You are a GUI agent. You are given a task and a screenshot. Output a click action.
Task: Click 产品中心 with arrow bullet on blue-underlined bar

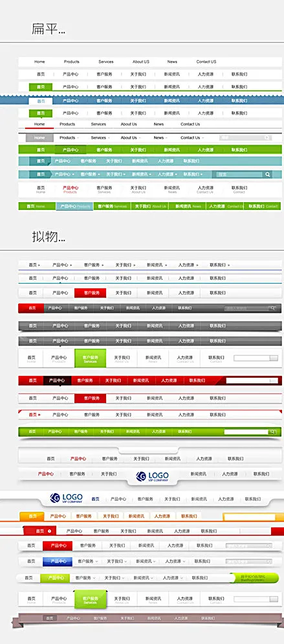[x=62, y=265]
